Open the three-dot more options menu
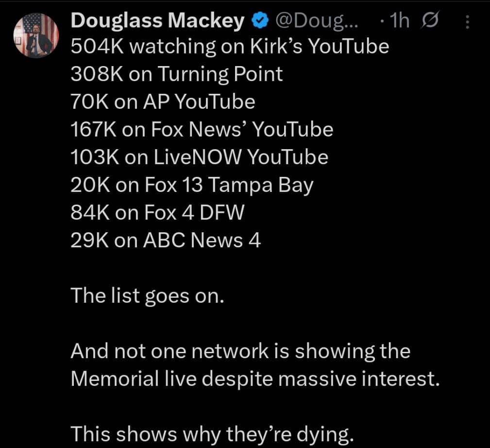Screen dimensions: 490x448 point(467,22)
